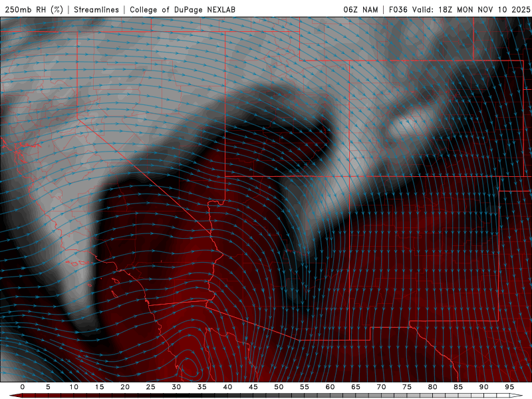The height and width of the screenshot is (399, 532).
Task: Click the '65' value on the color scale
Action: tap(356, 387)
